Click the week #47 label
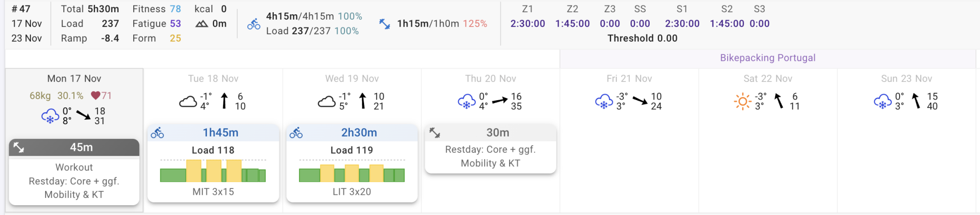This screenshot has height=215, width=980. tap(21, 9)
